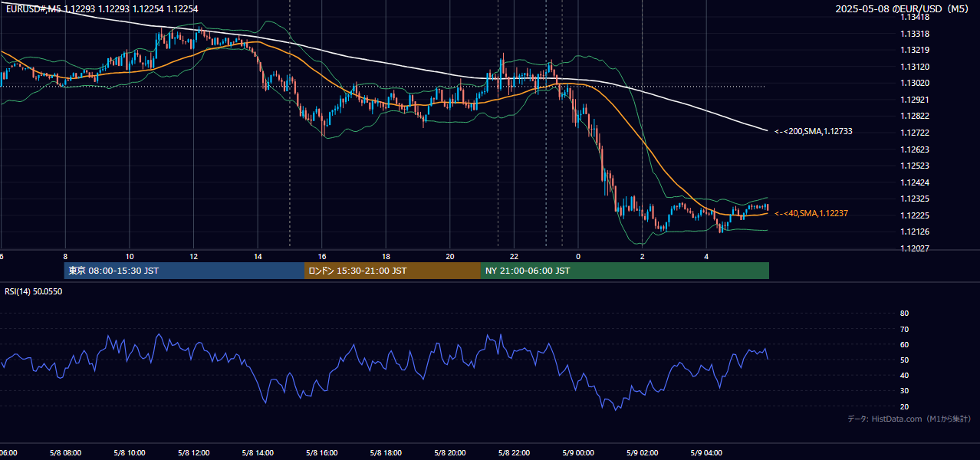Click price axis value 1.13219
Screen dimensions: 980x460
916,51
